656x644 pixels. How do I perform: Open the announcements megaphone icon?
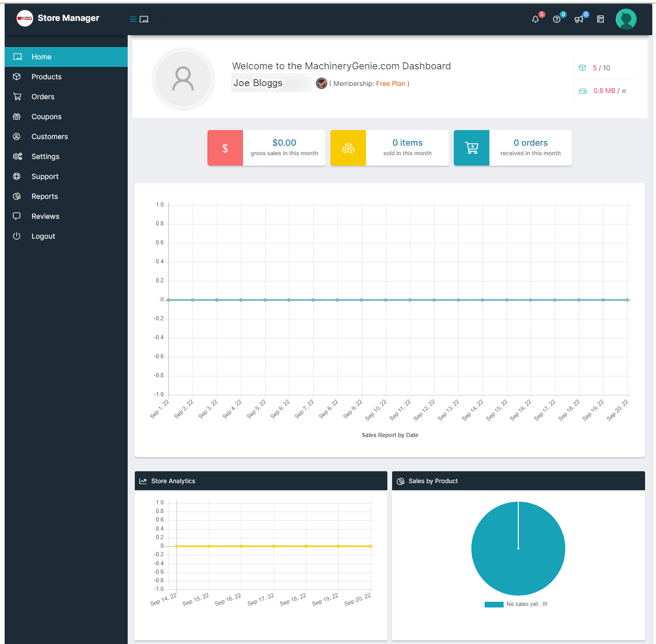pyautogui.click(x=579, y=19)
